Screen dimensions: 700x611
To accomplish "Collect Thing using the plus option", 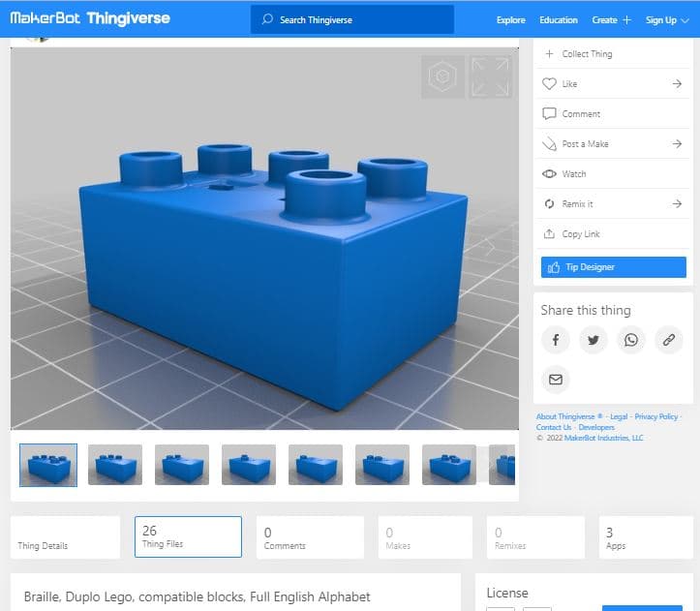I will pos(612,54).
